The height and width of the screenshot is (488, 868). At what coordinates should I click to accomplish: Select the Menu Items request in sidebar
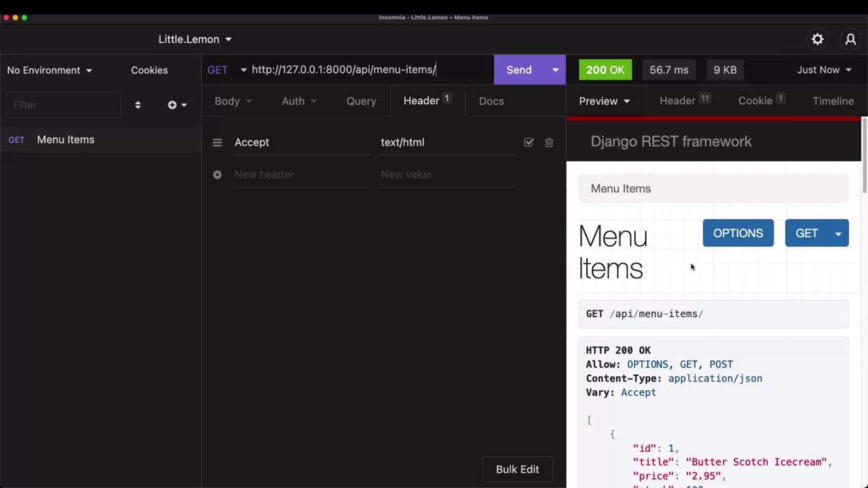point(65,140)
